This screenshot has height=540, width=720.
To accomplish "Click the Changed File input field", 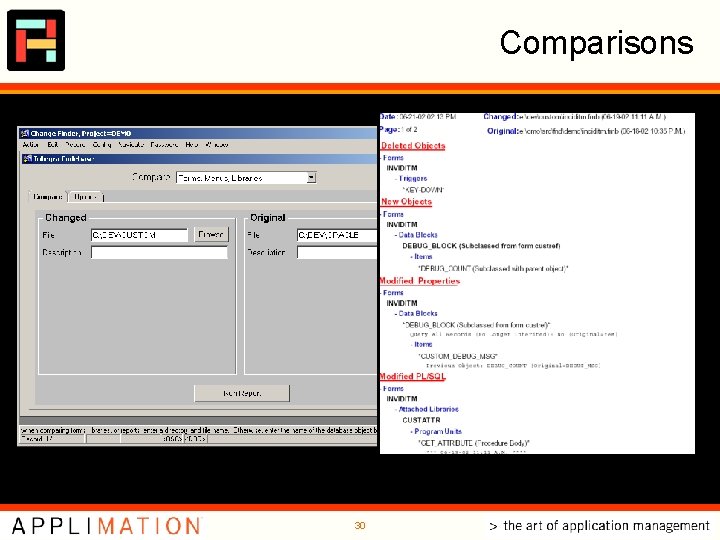I will 139,235.
